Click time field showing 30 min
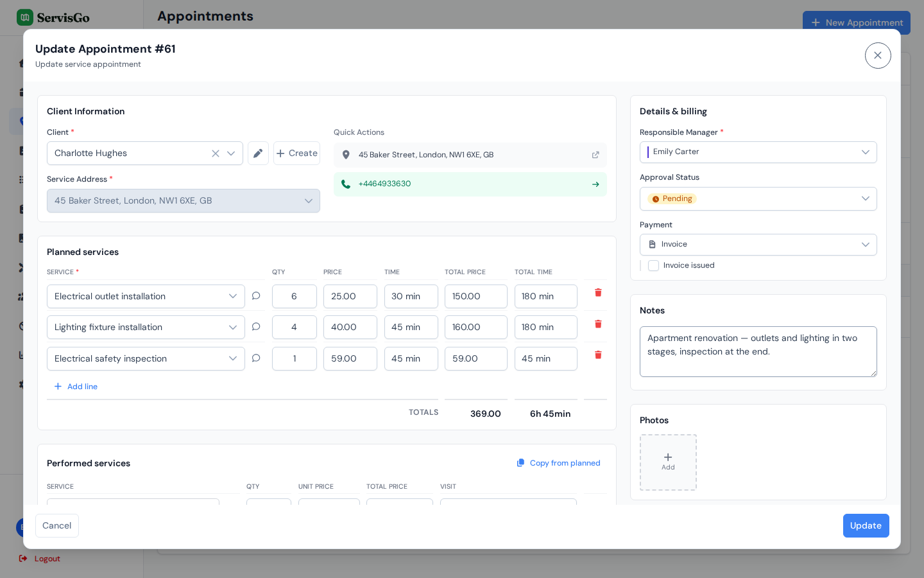924x578 pixels. 411,297
